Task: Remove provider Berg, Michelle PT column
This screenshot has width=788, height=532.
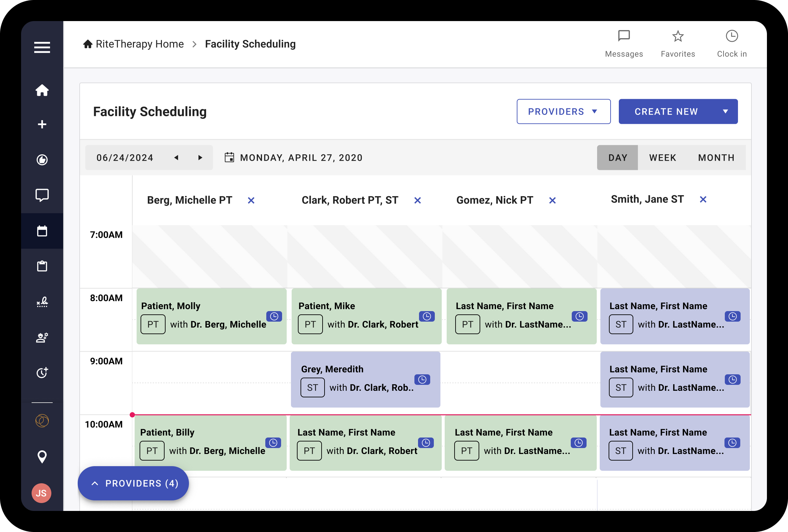Action: [251, 200]
